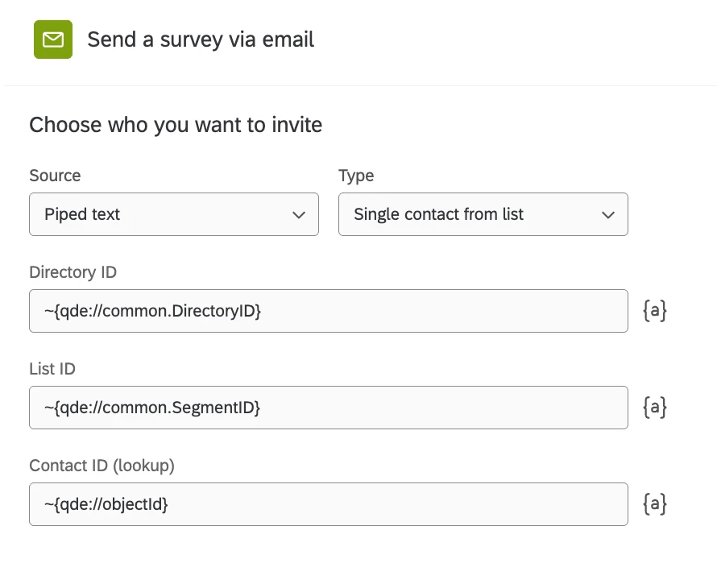Open the Type dropdown showing Single contact

(x=483, y=214)
